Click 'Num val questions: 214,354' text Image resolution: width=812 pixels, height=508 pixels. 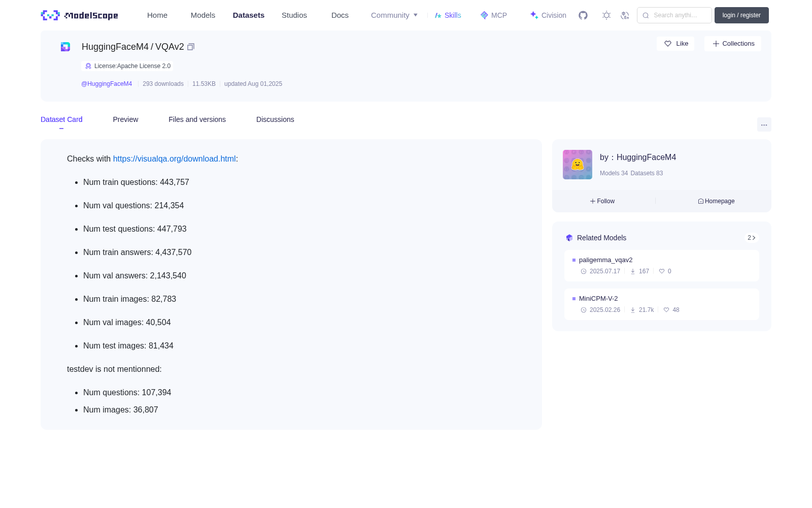point(133,206)
